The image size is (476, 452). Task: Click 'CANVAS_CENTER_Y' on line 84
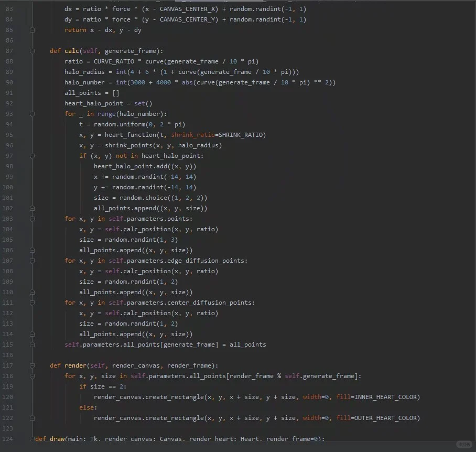187,19
